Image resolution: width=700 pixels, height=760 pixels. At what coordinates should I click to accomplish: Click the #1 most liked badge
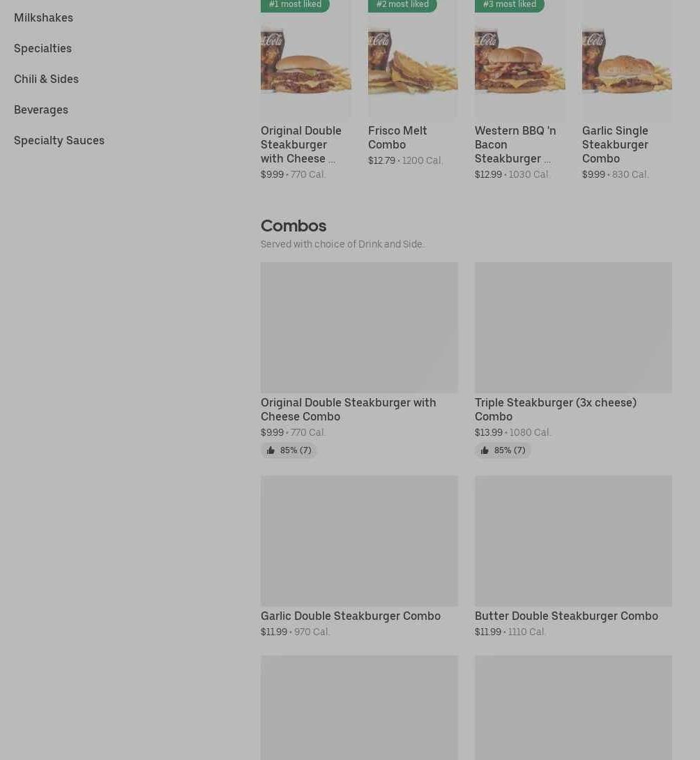[x=295, y=5]
